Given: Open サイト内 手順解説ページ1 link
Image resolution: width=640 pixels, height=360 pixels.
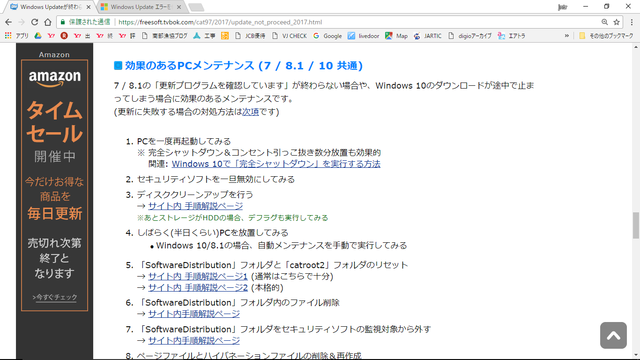Looking at the screenshot, I should point(198,276).
